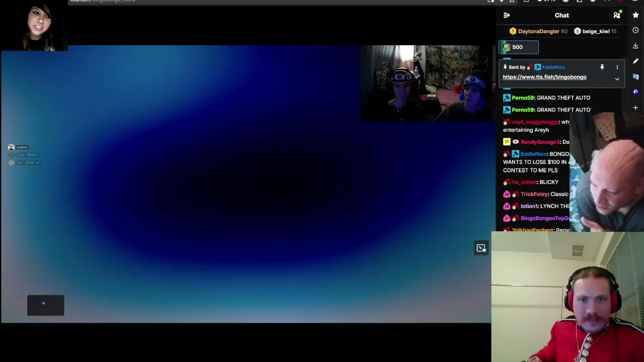Viewport: 644px width, 362px height.
Task: Open the RandySavage3 username in chat
Action: 540,142
